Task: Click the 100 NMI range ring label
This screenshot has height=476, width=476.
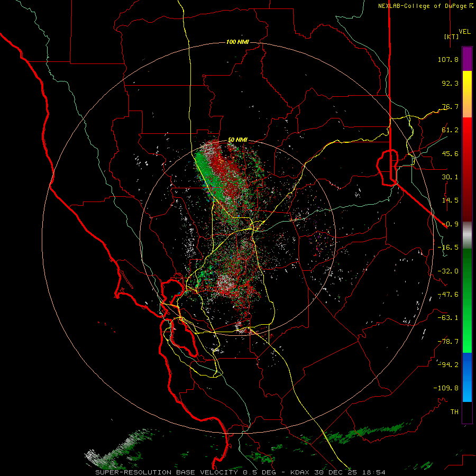Action: pyautogui.click(x=237, y=42)
